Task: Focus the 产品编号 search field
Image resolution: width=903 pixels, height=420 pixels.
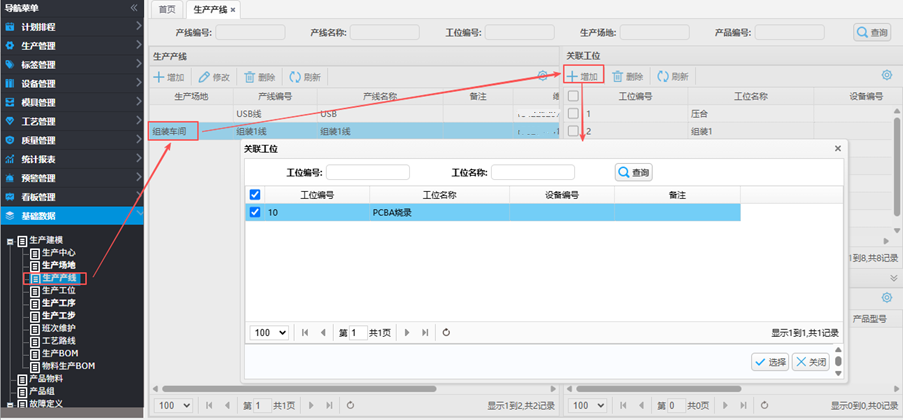Action: tap(790, 32)
